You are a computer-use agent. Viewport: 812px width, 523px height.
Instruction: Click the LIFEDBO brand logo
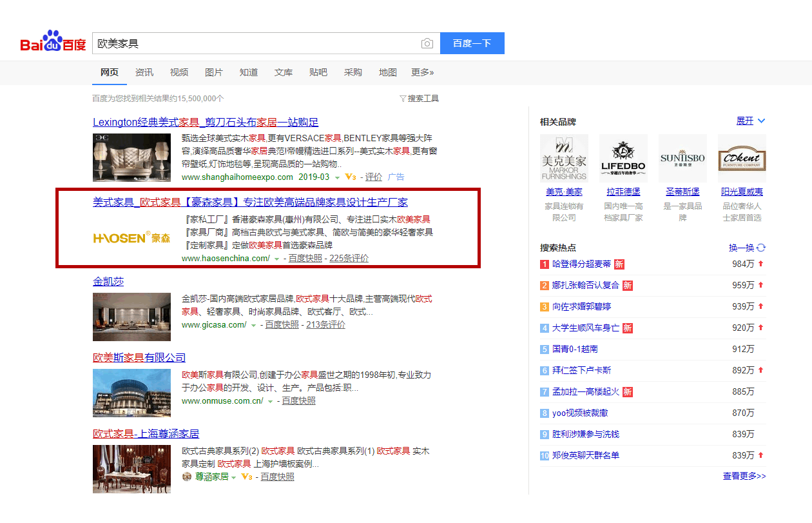[623, 159]
